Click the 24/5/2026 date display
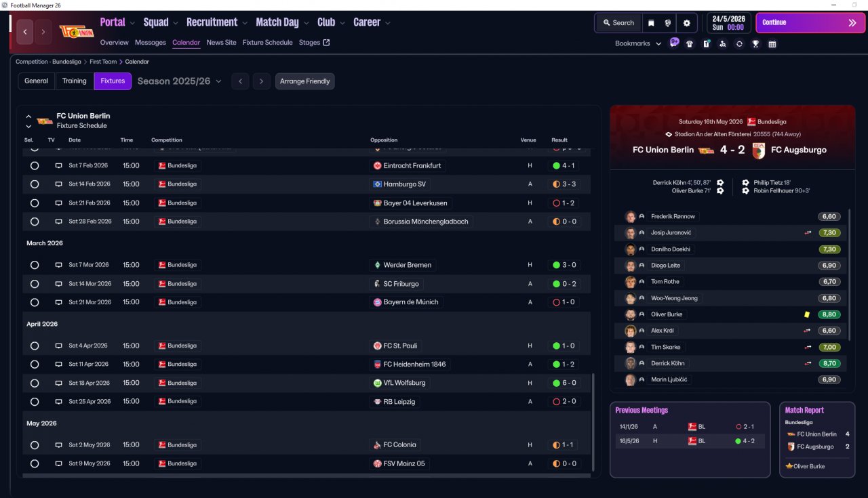Image resolution: width=868 pixels, height=498 pixels. point(729,23)
